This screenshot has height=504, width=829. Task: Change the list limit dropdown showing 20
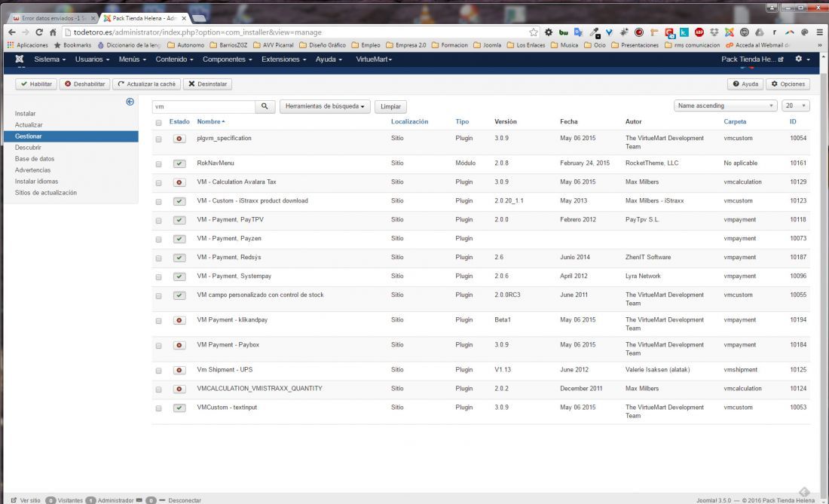tap(795, 105)
